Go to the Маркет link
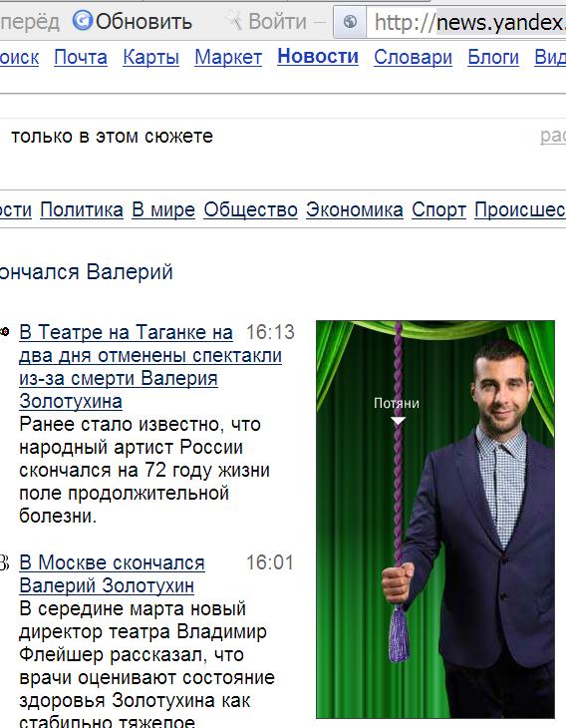This screenshot has width=566, height=728. click(x=228, y=58)
